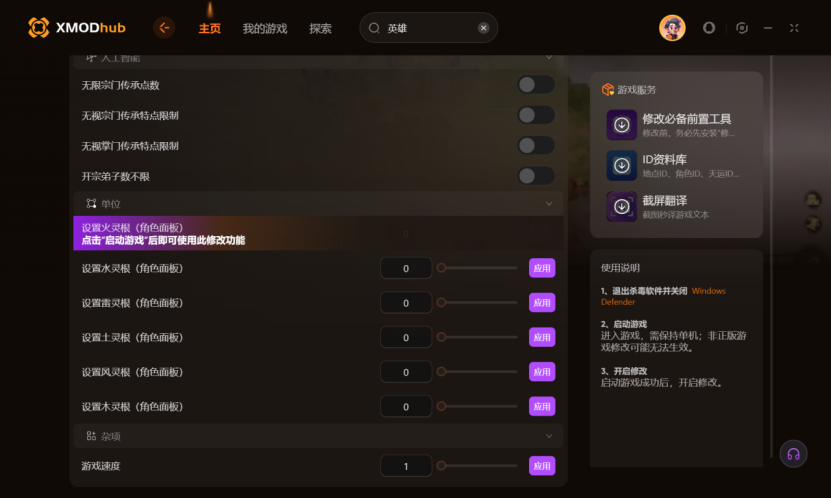Click the 设置雷灵根 slider handle
The height and width of the screenshot is (498, 831).
(441, 303)
